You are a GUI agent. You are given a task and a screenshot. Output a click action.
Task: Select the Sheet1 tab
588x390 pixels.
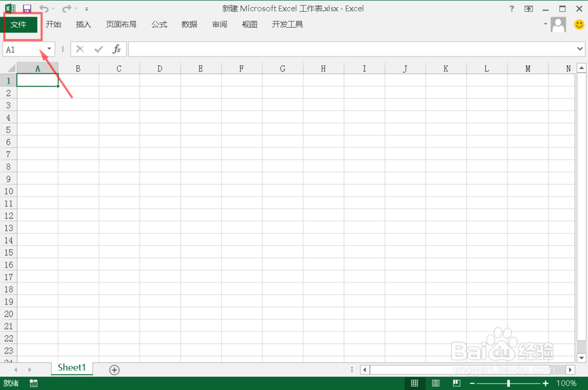click(72, 368)
